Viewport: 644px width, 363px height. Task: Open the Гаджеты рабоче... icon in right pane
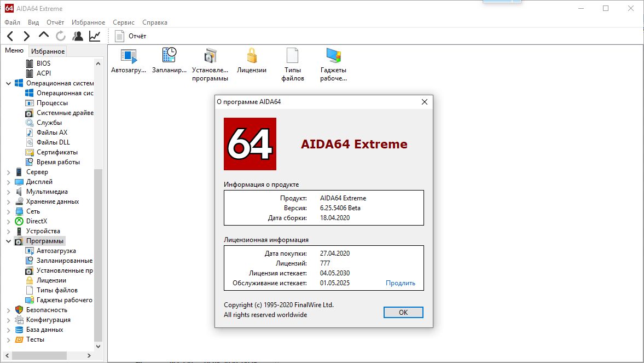333,65
